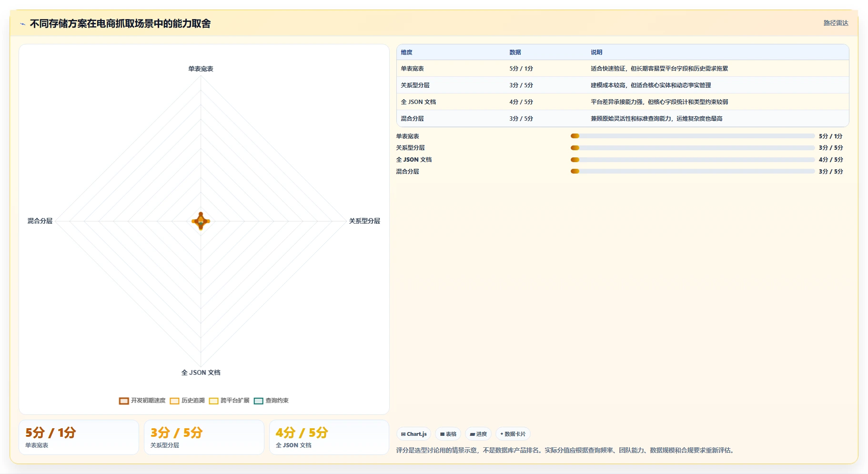This screenshot has width=868, height=474.
Task: Click the 混合分层 progress bar
Action: (693, 171)
